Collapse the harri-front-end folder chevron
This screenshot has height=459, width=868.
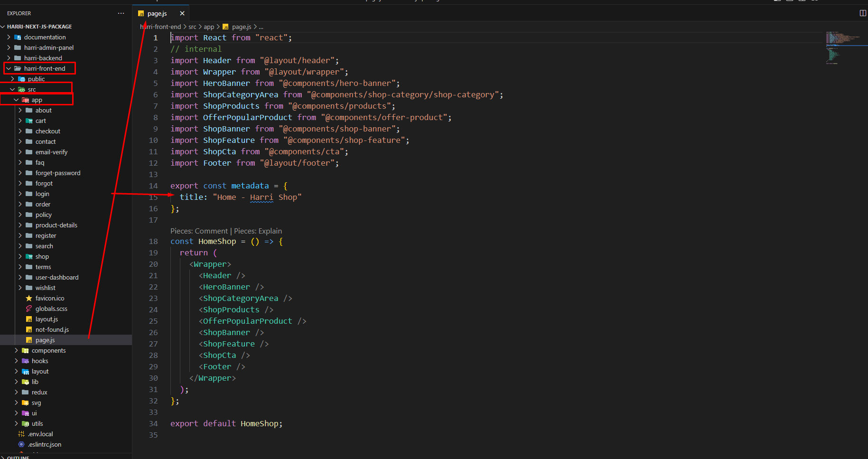click(x=9, y=68)
